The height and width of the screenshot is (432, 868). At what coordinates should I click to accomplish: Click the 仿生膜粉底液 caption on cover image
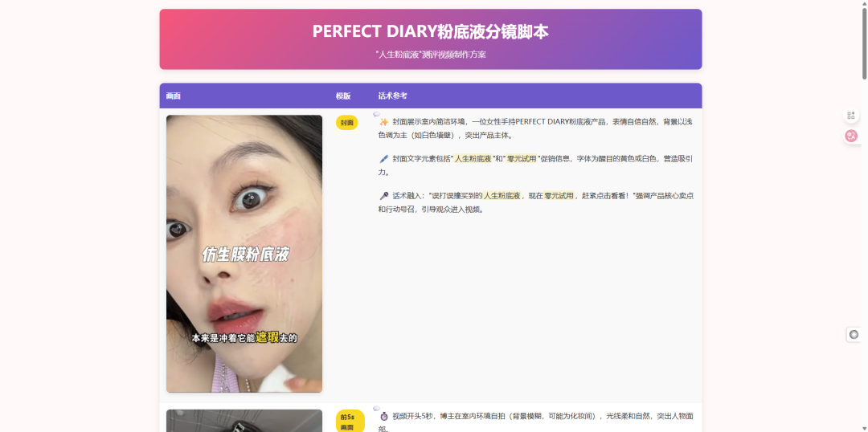tap(245, 255)
